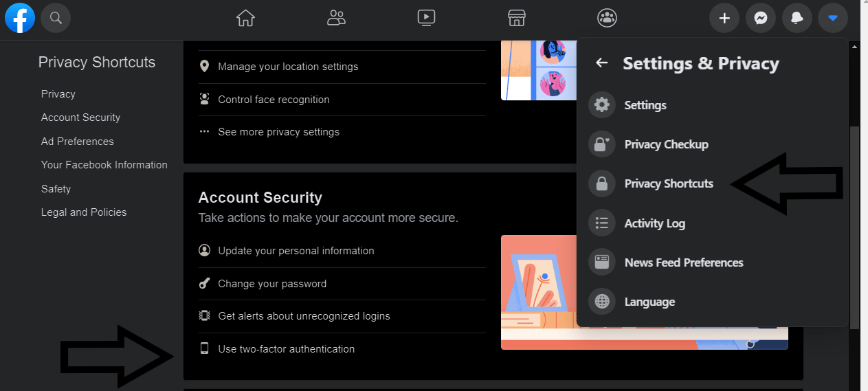
Task: Click the three-dots icon by See more
Action: click(204, 131)
